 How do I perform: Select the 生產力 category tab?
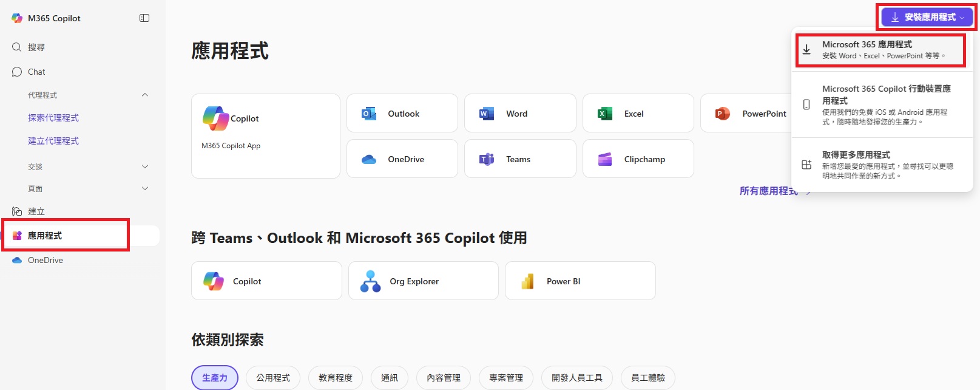[x=215, y=378]
